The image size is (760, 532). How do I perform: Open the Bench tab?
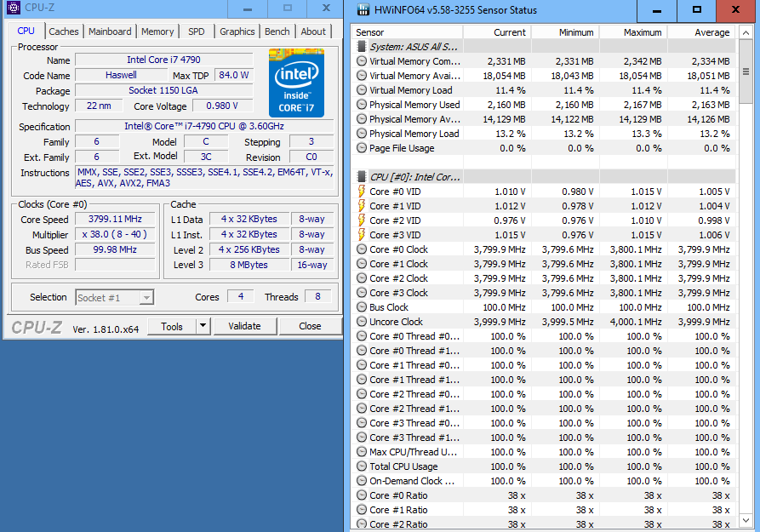tap(277, 31)
